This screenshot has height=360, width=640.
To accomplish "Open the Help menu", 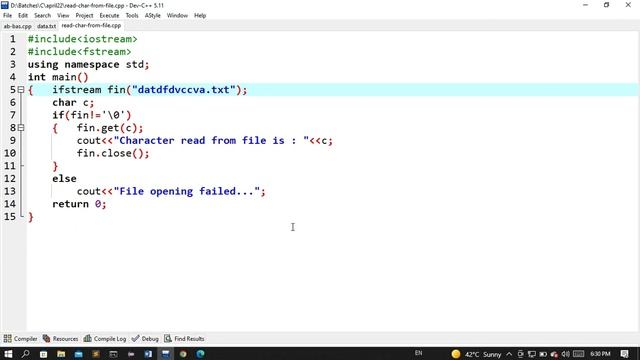I will (200, 16).
